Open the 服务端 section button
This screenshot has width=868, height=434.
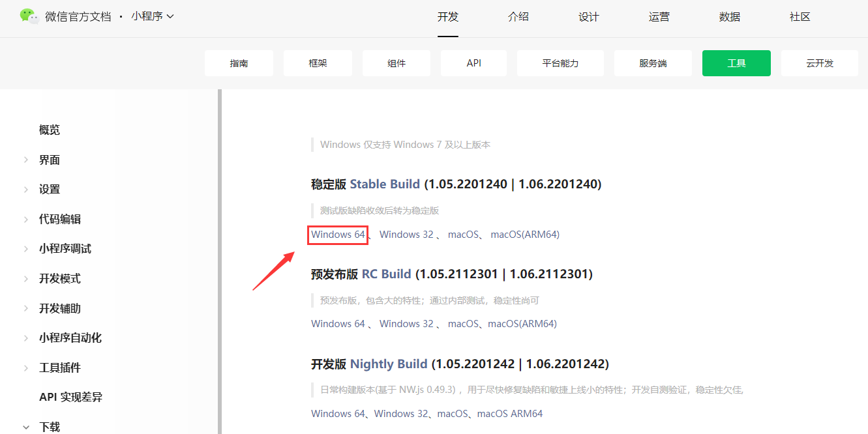[x=653, y=63]
